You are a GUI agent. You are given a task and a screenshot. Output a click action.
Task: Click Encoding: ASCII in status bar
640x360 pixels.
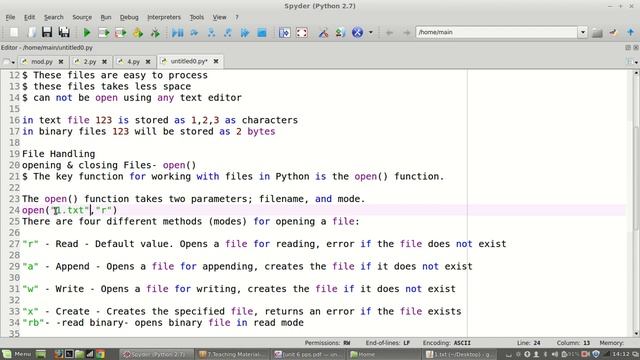pyautogui.click(x=447, y=343)
